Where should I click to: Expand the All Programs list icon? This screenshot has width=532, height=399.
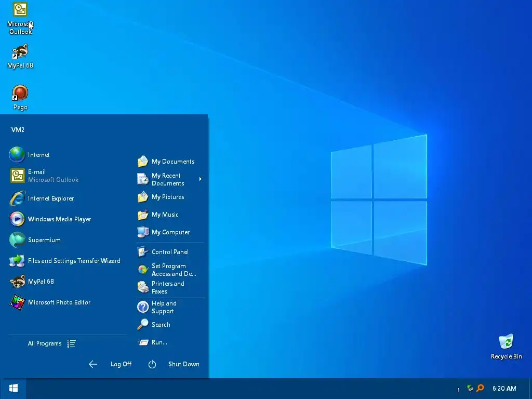tap(71, 344)
